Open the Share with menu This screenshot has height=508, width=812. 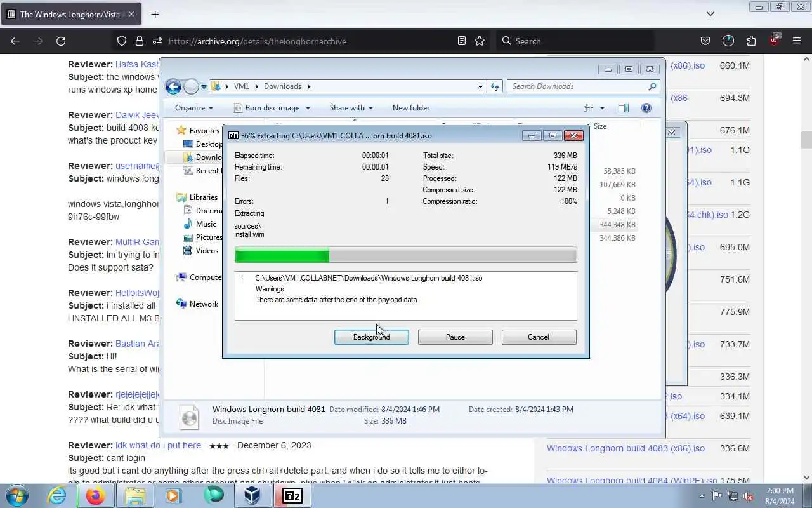coord(351,108)
